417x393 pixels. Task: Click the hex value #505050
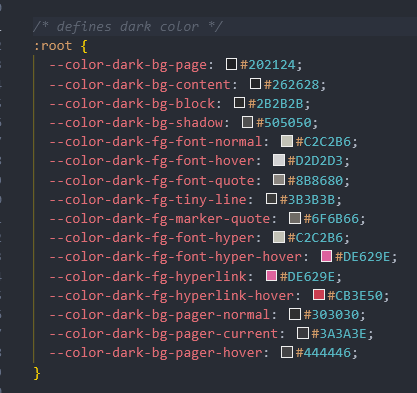point(284,123)
